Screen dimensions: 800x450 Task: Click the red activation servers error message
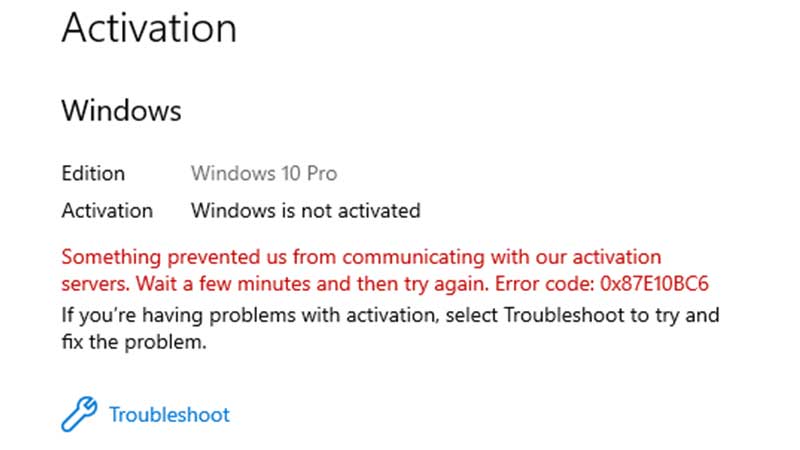(x=361, y=257)
